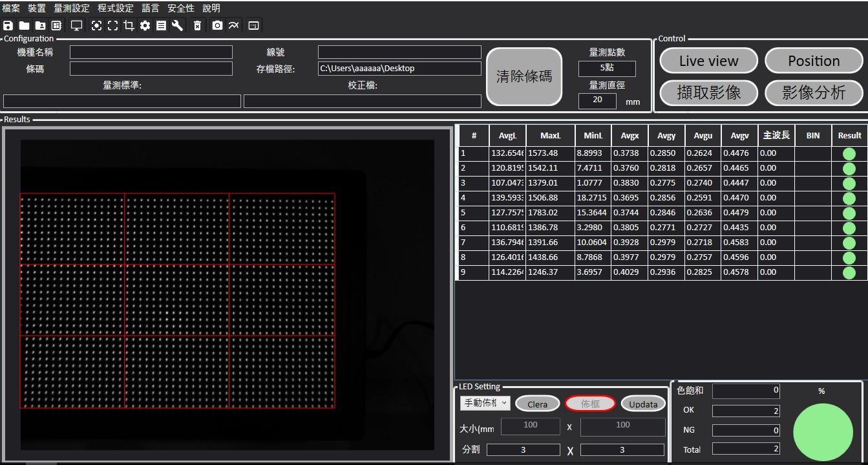The height and width of the screenshot is (465, 868).
Task: Select the AvgL column header
Action: tap(507, 136)
